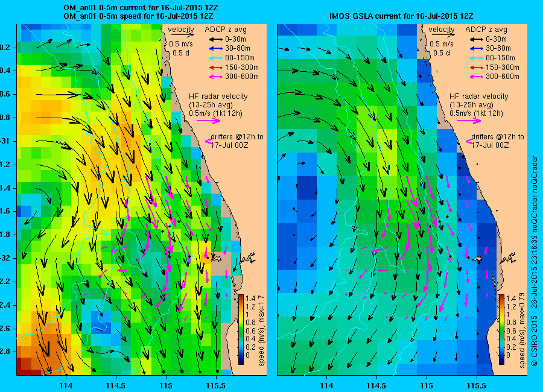The image size is (543, 392).
Task: Click the '115' longitude label under left map
Action: pyautogui.click(x=166, y=386)
